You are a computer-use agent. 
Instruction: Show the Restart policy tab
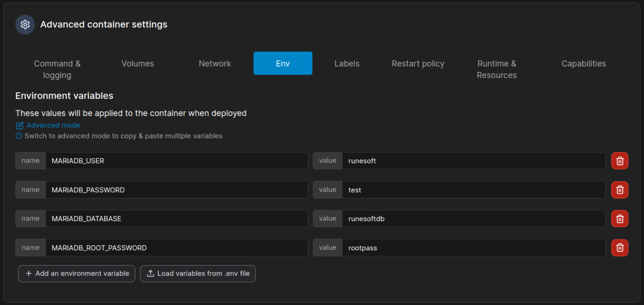pyautogui.click(x=418, y=64)
